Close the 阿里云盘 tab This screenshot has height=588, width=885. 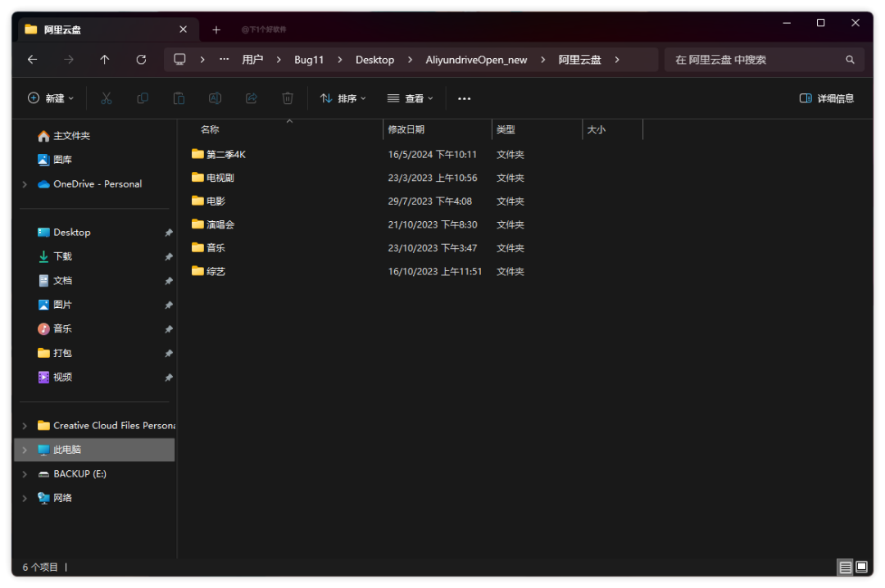click(x=183, y=29)
